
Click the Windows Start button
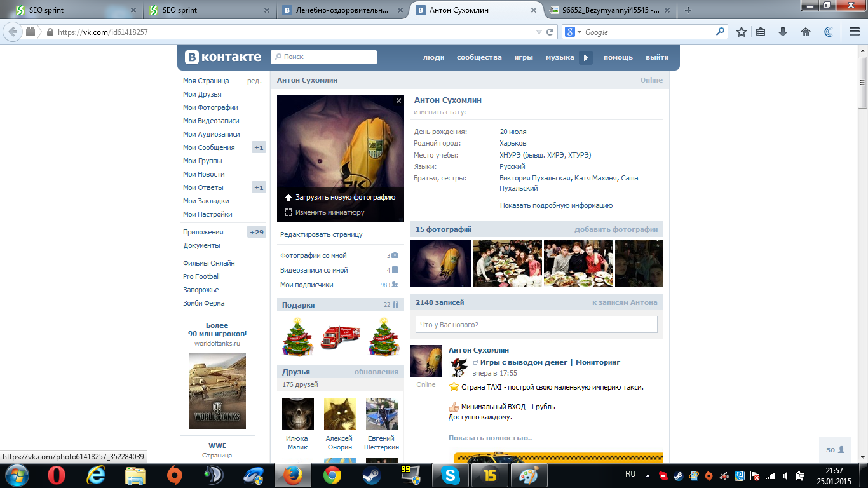pos(18,475)
